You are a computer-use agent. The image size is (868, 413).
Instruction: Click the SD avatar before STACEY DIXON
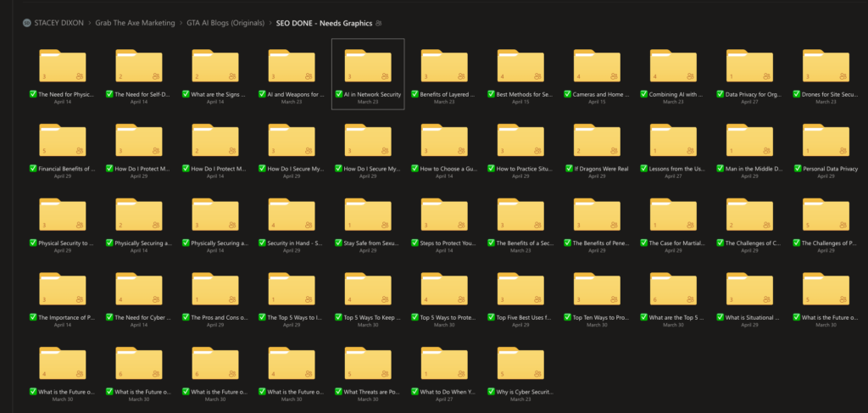point(26,23)
